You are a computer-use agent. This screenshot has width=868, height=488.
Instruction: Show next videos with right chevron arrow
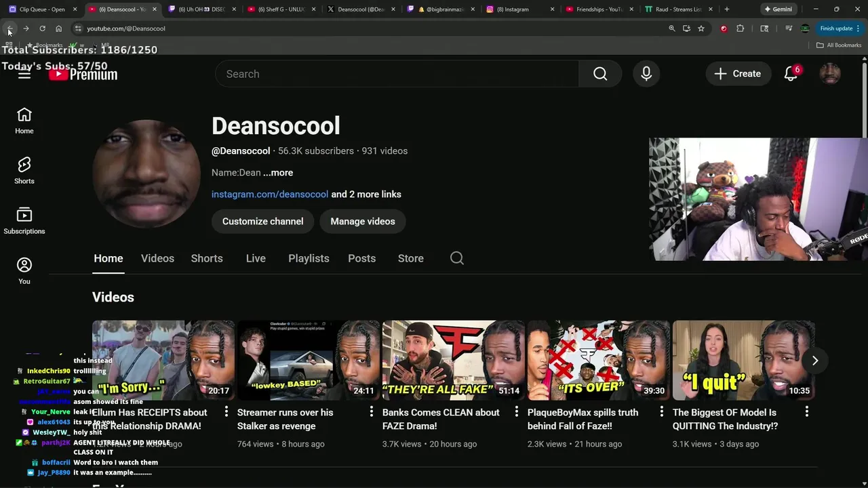point(815,361)
